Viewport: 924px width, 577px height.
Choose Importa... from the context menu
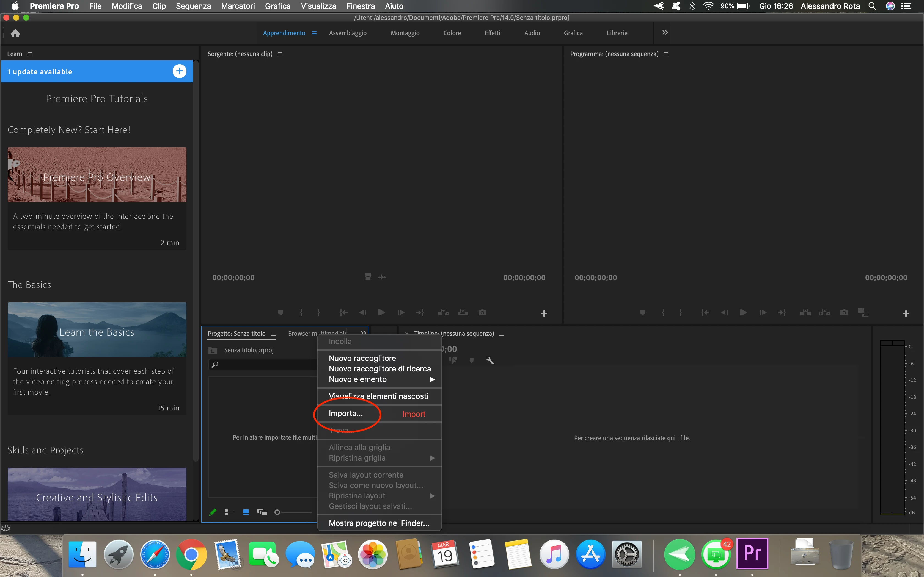(x=346, y=413)
